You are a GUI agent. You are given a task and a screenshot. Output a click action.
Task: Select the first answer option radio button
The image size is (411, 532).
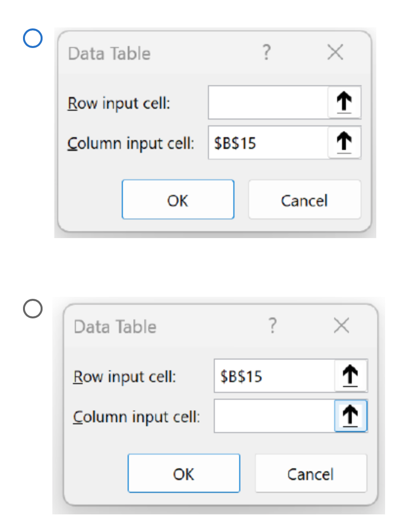(33, 38)
